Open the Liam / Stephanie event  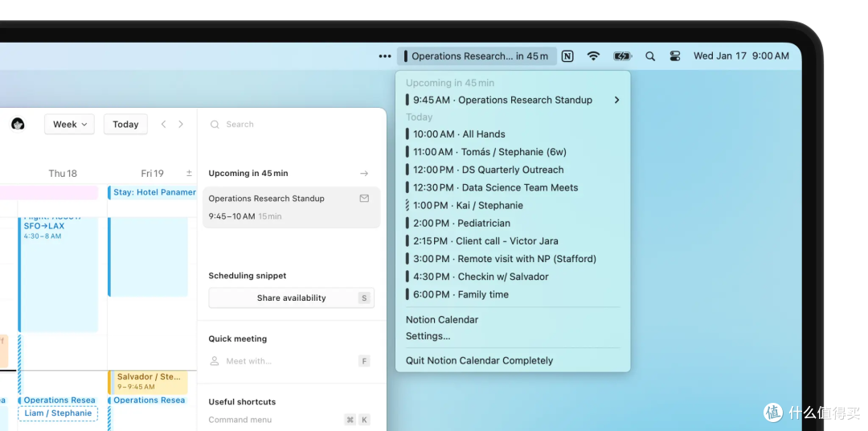(x=58, y=413)
